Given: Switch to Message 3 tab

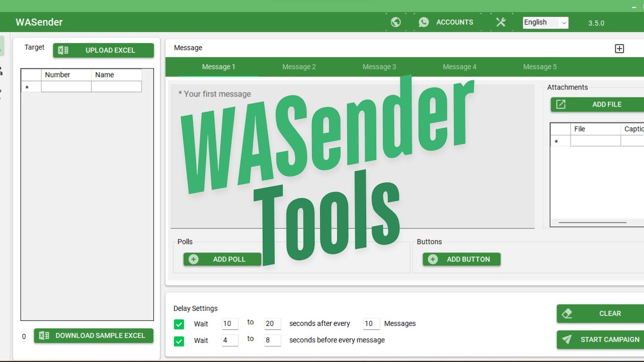Looking at the screenshot, I should click(379, 67).
